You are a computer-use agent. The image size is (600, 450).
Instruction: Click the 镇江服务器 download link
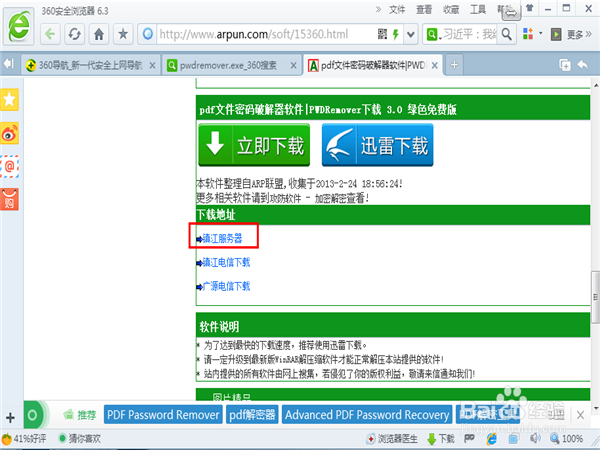(x=222, y=239)
